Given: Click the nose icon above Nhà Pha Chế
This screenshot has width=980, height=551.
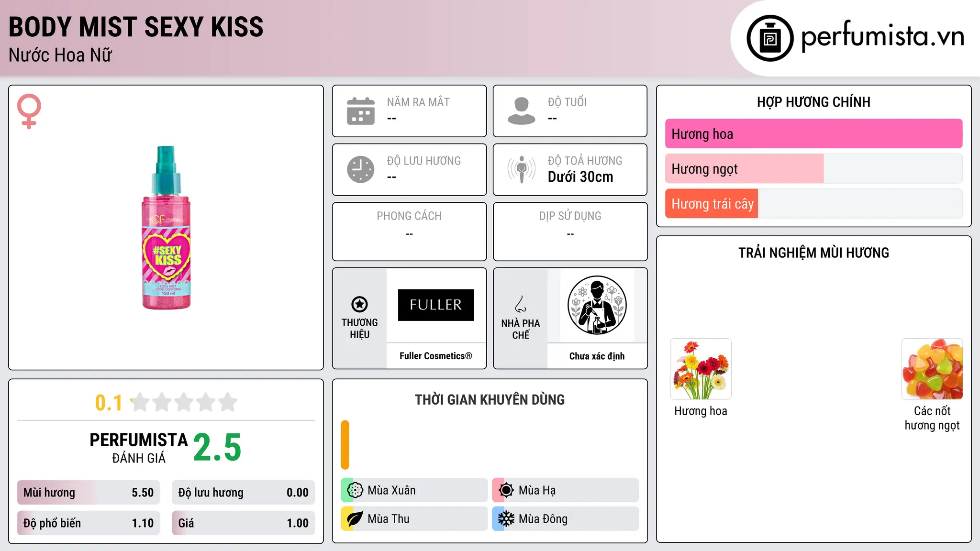Looking at the screenshot, I should 521,304.
